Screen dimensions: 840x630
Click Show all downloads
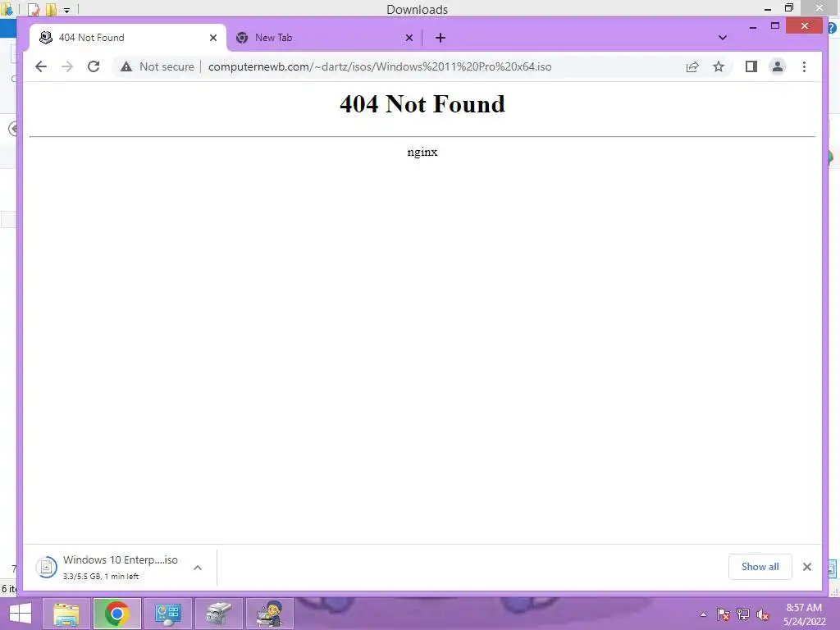[x=760, y=567]
